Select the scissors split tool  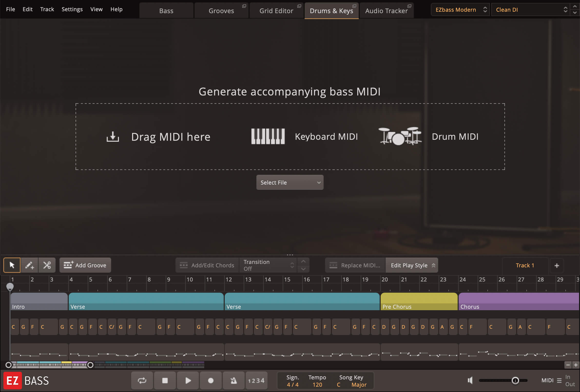tap(47, 265)
